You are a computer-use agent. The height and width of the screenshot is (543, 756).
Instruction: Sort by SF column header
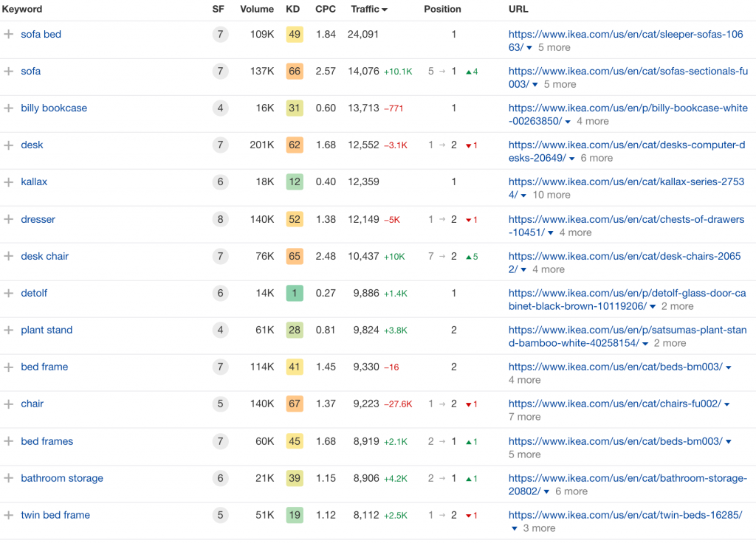[x=218, y=9]
